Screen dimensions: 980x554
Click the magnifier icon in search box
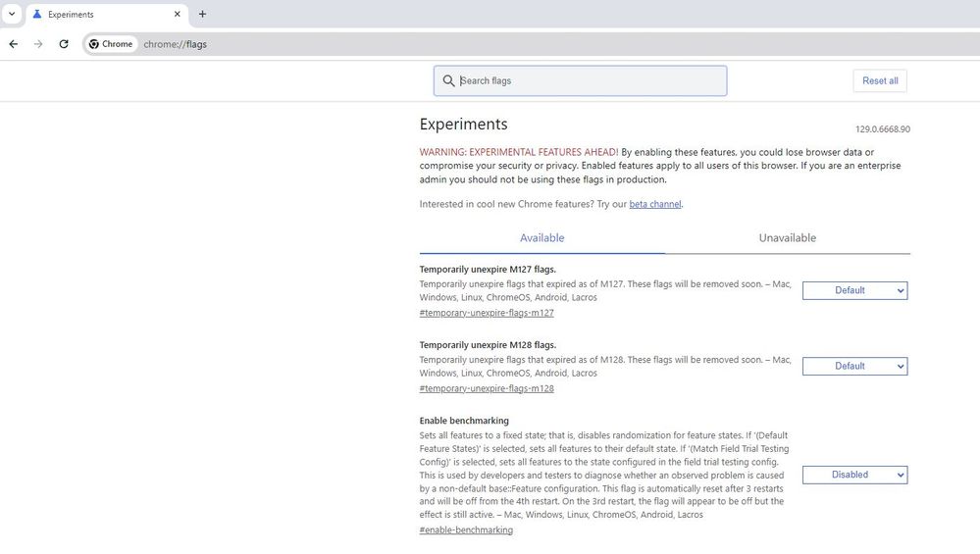tap(449, 81)
